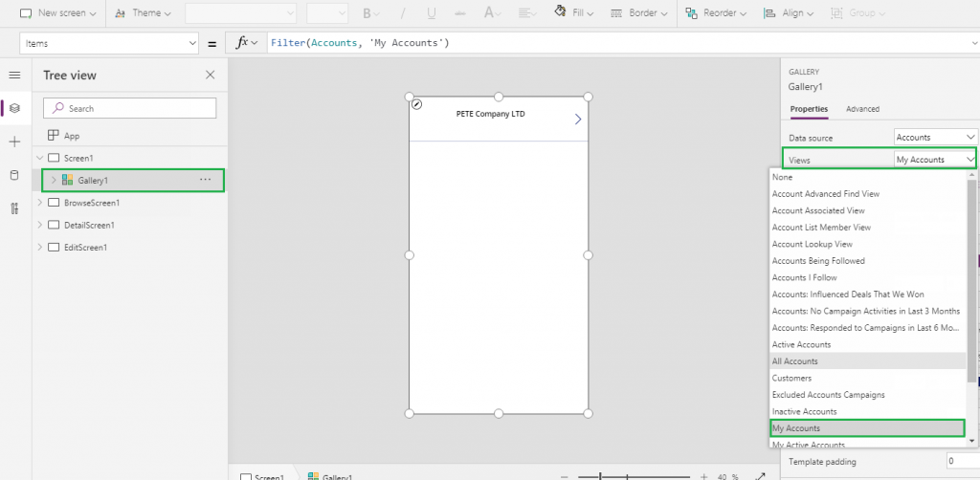The height and width of the screenshot is (480, 980).
Task: Click the Insert plus icon in sidebar
Action: (x=14, y=142)
